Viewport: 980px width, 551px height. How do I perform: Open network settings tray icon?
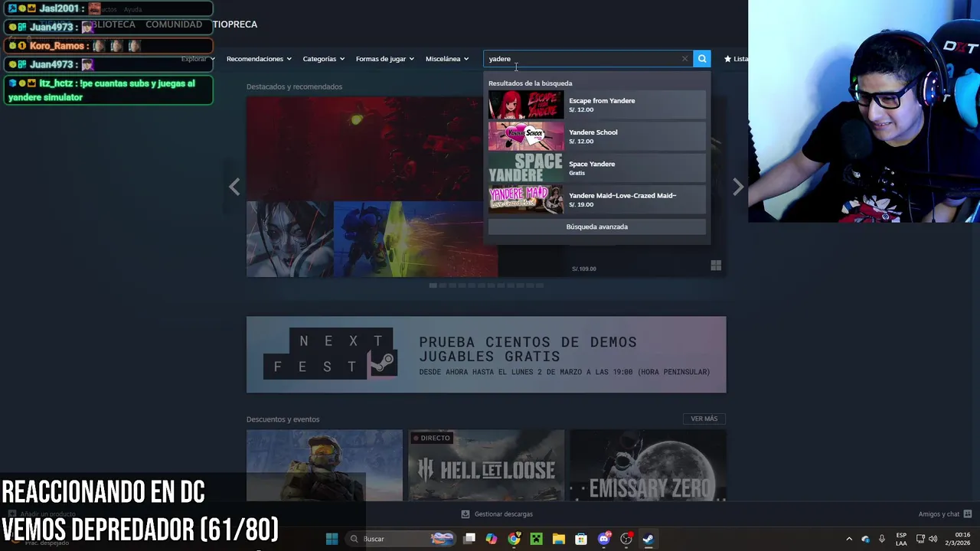pyautogui.click(x=920, y=539)
